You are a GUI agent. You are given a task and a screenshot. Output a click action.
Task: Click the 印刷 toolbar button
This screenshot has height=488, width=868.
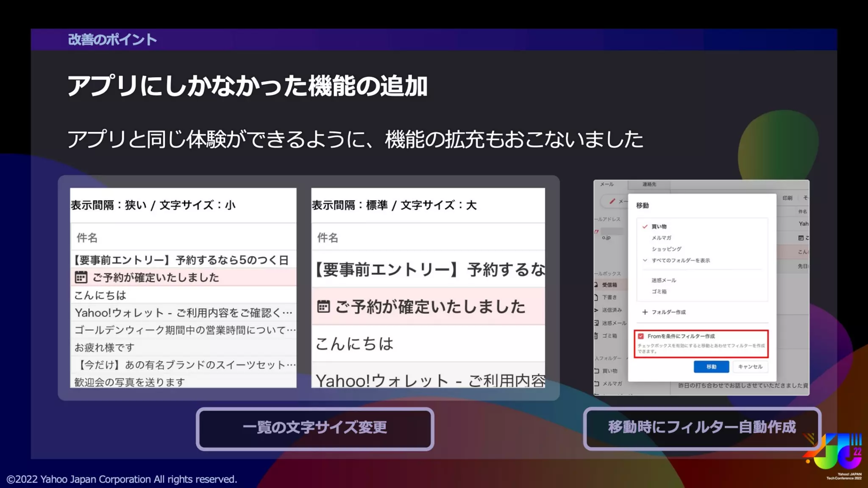787,198
